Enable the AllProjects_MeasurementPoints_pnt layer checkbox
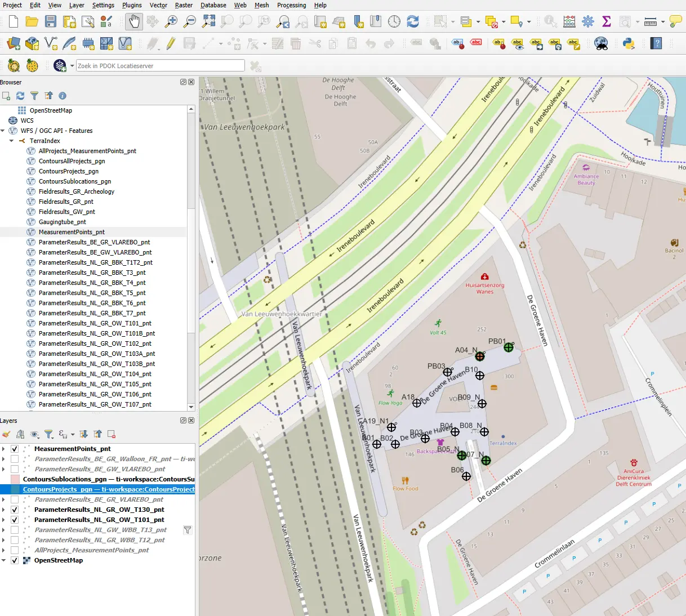686x616 pixels. click(x=15, y=550)
